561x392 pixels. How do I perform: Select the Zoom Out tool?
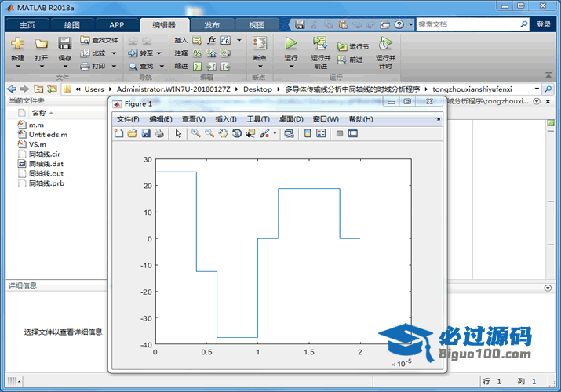click(209, 133)
